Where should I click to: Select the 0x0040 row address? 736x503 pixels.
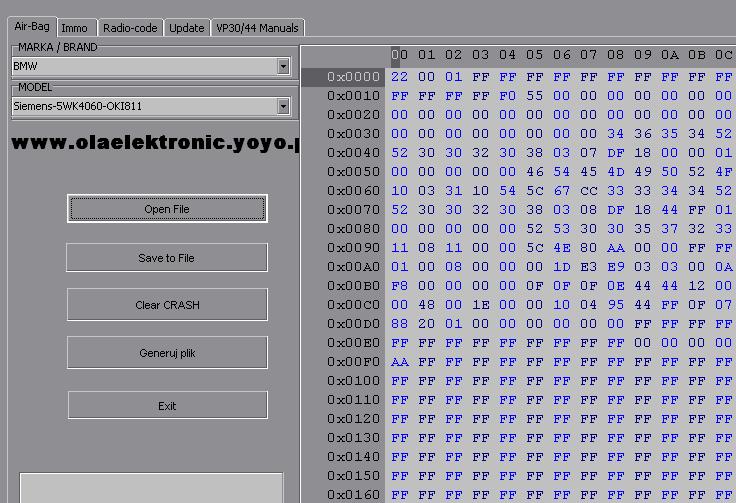353,152
